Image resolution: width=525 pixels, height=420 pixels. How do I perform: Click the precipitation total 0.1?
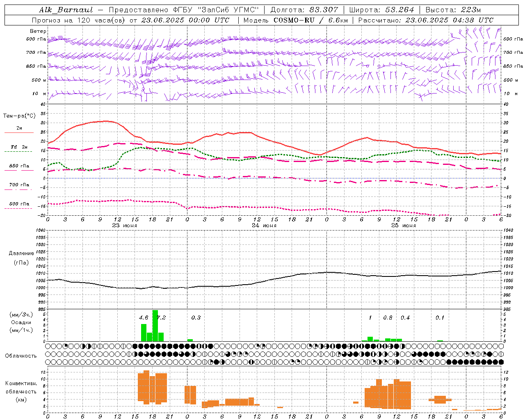point(440,317)
